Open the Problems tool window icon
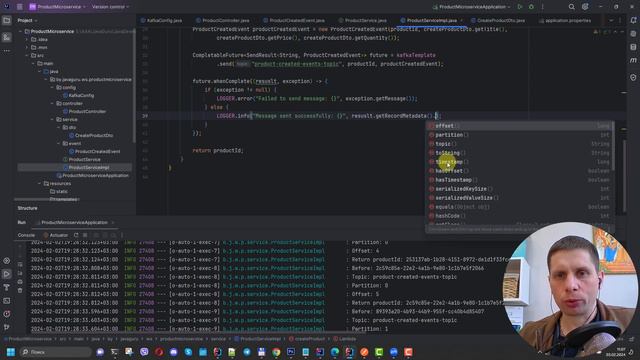The image size is (640, 360). coord(7,314)
